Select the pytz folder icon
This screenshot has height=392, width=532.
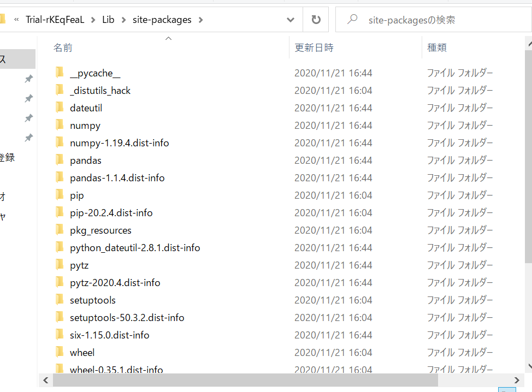[x=60, y=264]
